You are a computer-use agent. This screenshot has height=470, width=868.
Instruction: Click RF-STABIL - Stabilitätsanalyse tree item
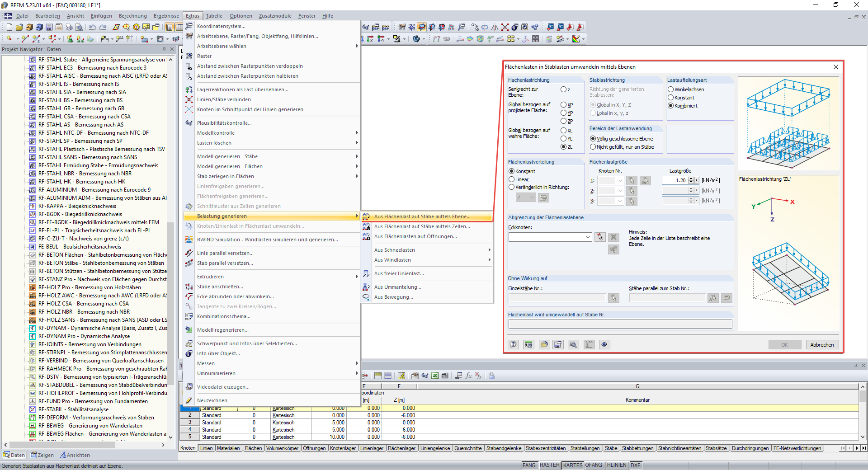coord(73,409)
